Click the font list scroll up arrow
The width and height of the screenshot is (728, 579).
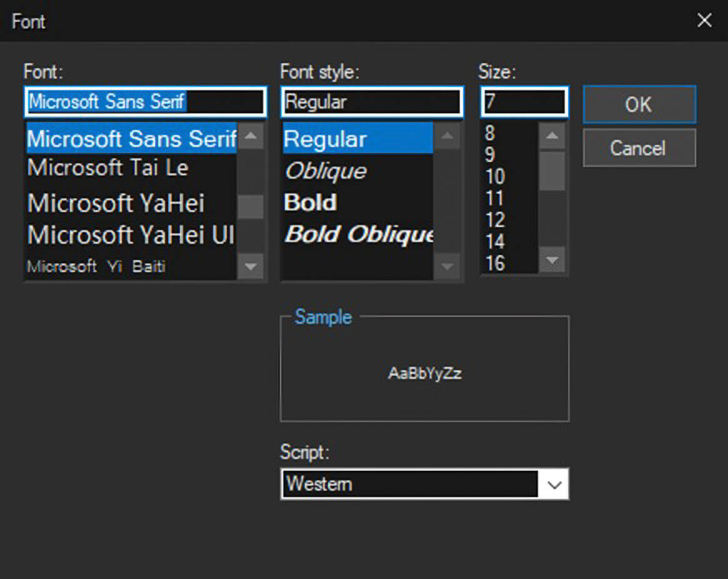click(x=251, y=136)
